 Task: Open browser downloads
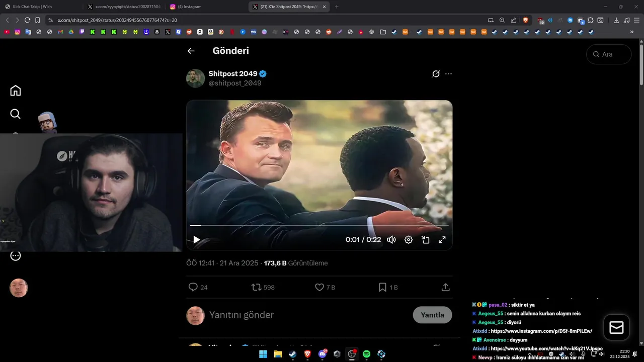pyautogui.click(x=616, y=20)
